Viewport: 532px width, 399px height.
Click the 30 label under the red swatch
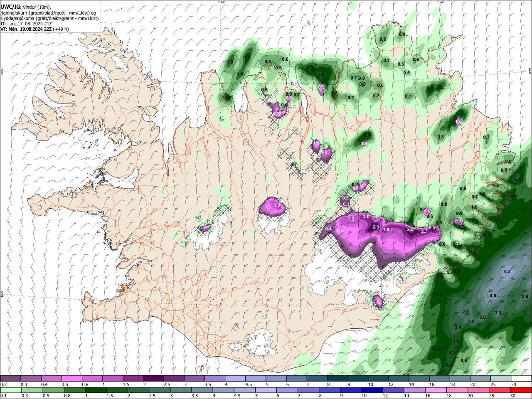point(513,396)
